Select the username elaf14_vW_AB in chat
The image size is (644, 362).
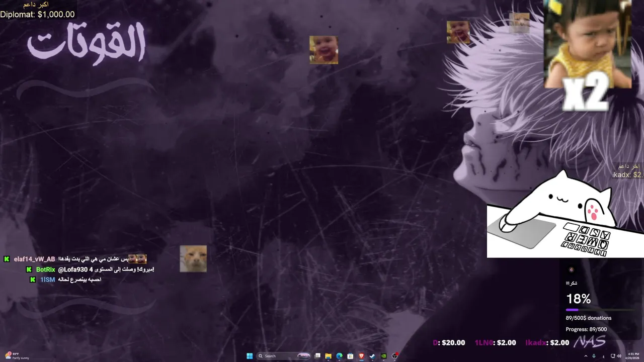pyautogui.click(x=34, y=259)
